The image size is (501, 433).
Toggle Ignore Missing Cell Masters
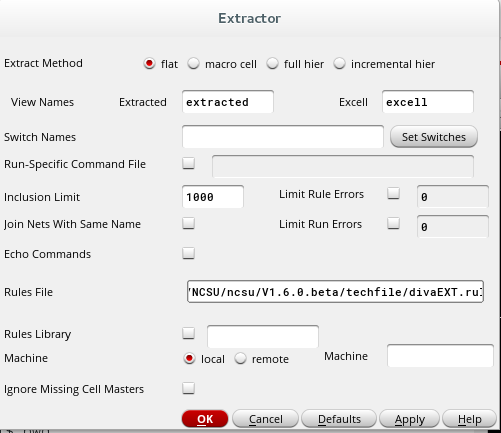(188, 388)
